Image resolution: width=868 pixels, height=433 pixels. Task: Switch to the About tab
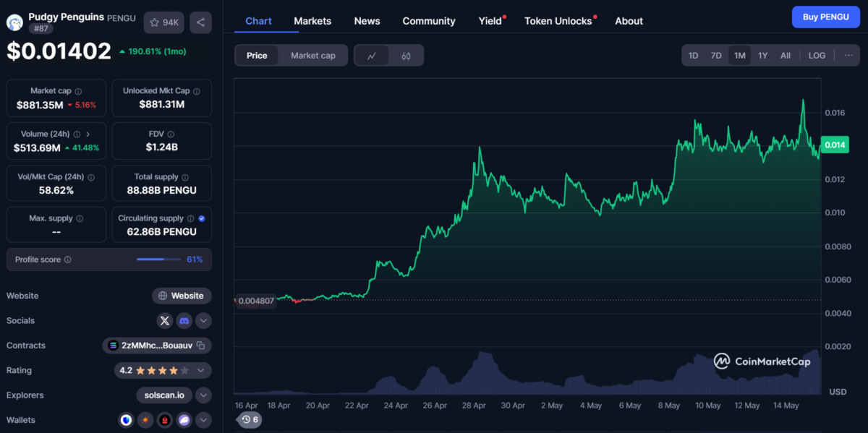coord(629,21)
